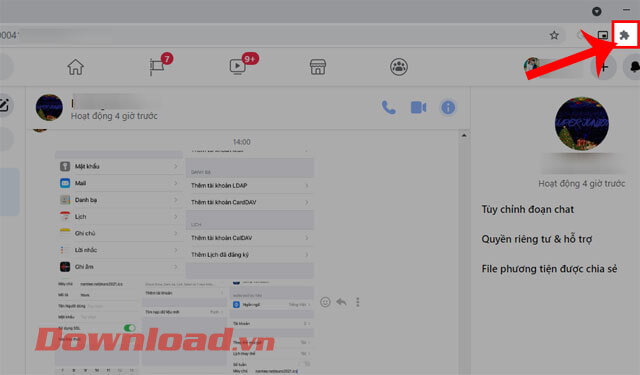Open the Marketplace store icon

(x=318, y=67)
